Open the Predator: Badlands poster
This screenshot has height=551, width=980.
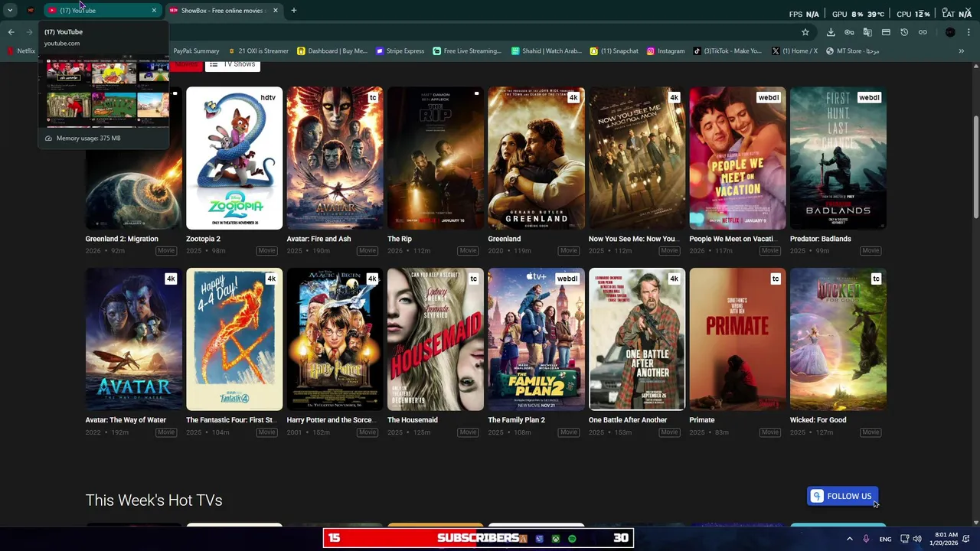tap(838, 158)
